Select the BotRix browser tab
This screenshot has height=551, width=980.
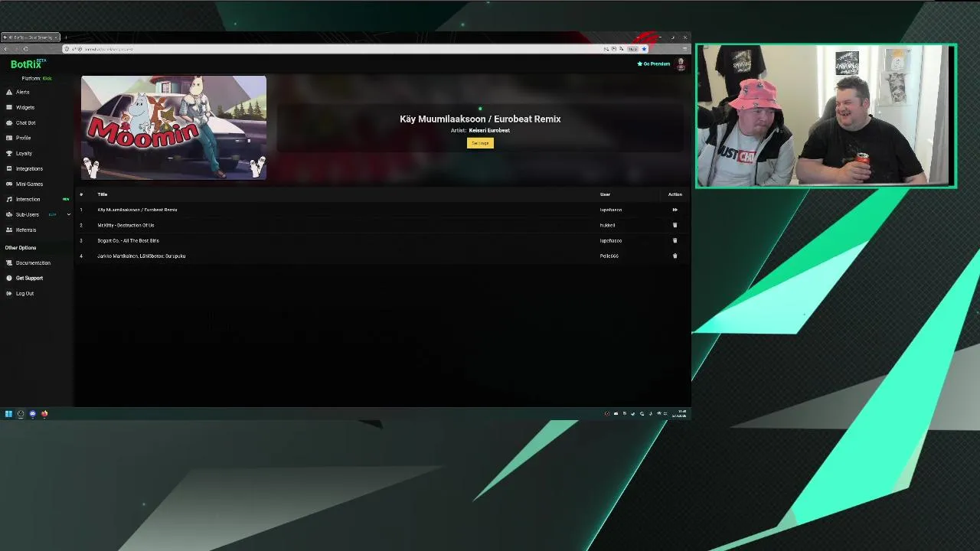tap(31, 37)
